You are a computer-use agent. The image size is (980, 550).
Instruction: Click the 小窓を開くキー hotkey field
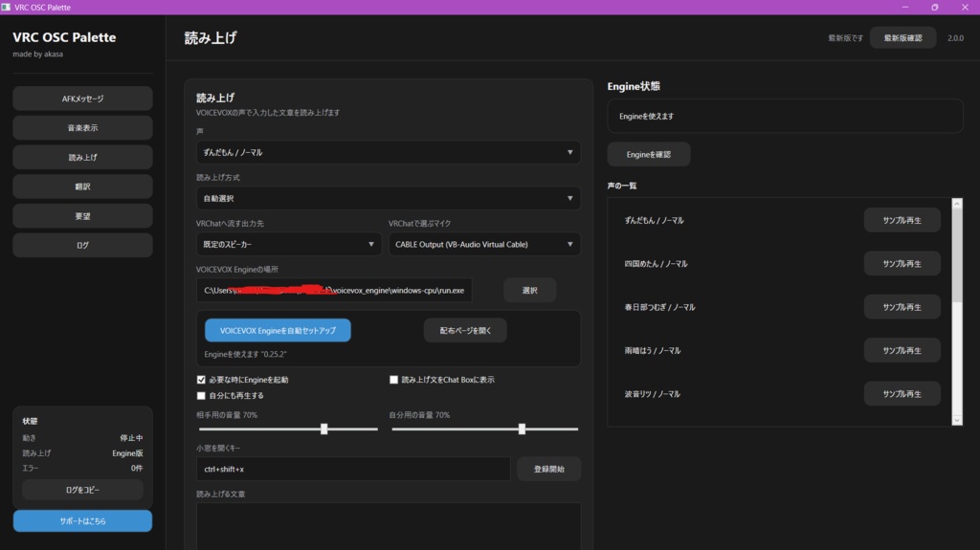(353, 469)
